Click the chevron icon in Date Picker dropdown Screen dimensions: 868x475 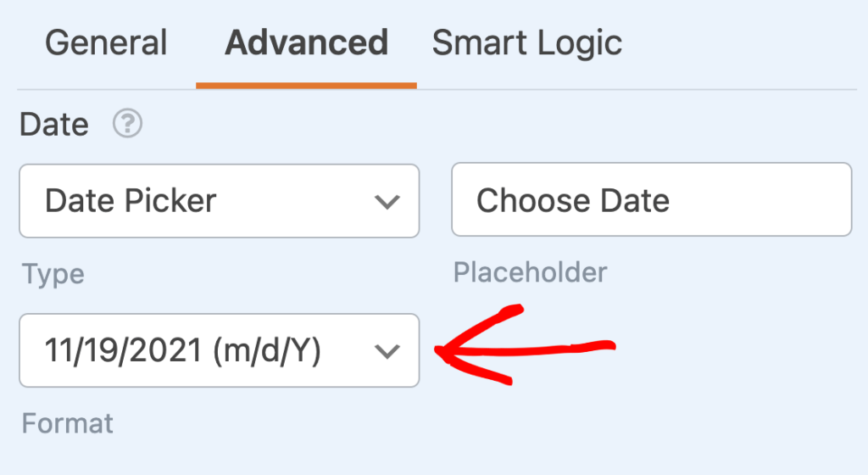tap(387, 202)
